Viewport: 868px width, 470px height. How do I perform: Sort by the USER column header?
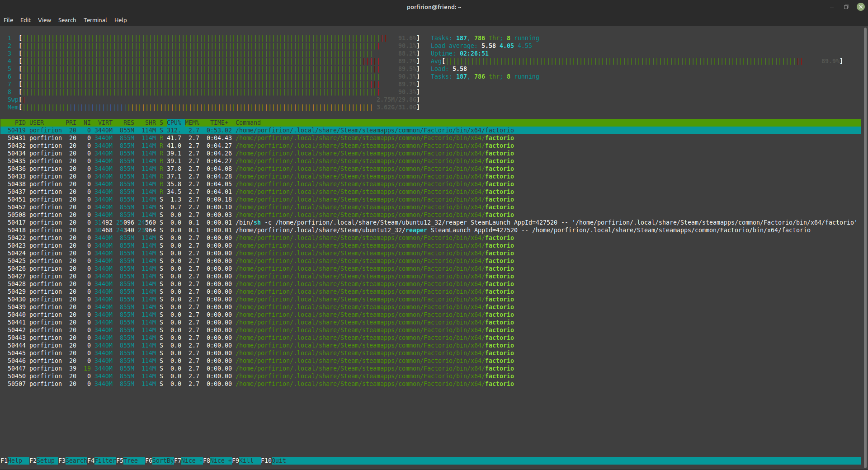pos(37,122)
